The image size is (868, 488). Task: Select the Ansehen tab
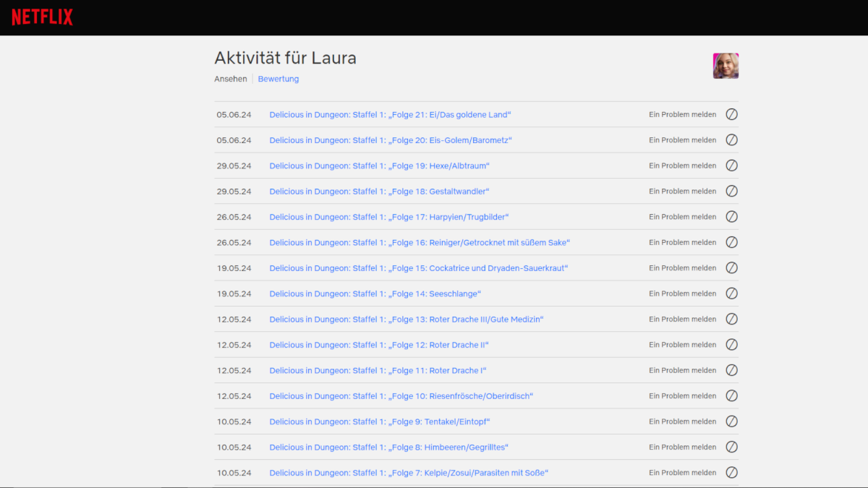pyautogui.click(x=230, y=79)
